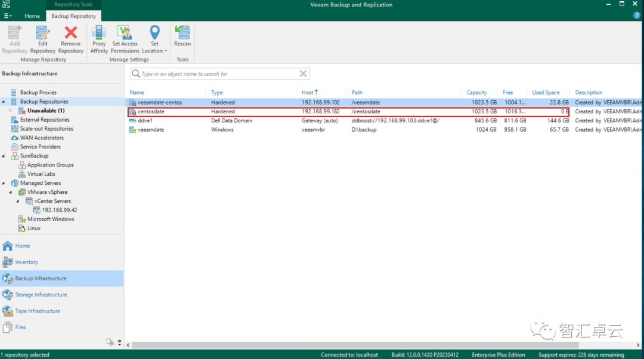Click Support expires status bar text
Viewport: 644px width, 359px height.
[581, 354]
